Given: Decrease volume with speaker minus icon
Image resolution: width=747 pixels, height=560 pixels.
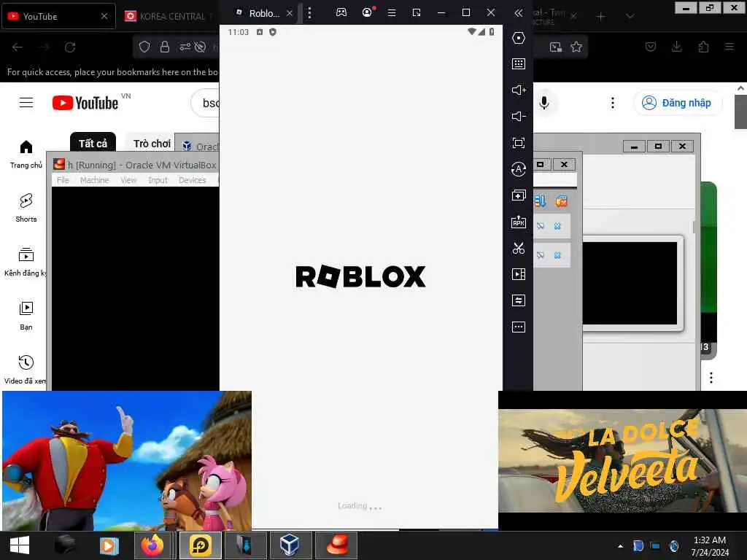Looking at the screenshot, I should 519,116.
